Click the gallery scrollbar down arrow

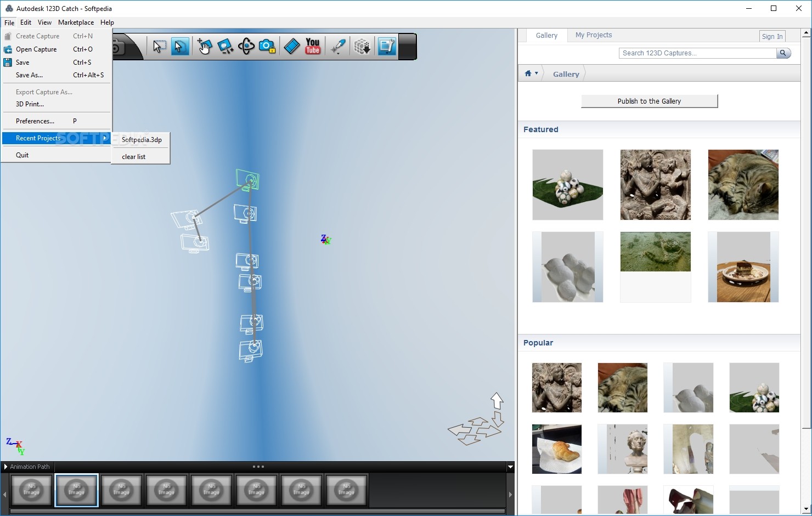coord(807,509)
